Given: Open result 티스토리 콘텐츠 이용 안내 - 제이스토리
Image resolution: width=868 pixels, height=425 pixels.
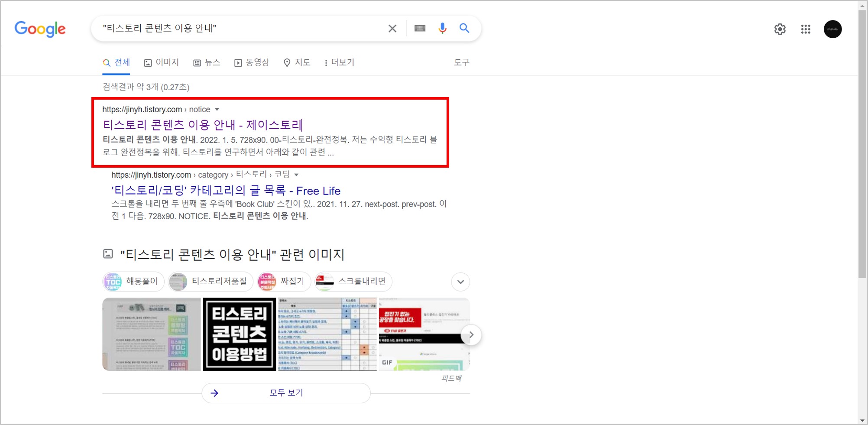Looking at the screenshot, I should pos(202,125).
